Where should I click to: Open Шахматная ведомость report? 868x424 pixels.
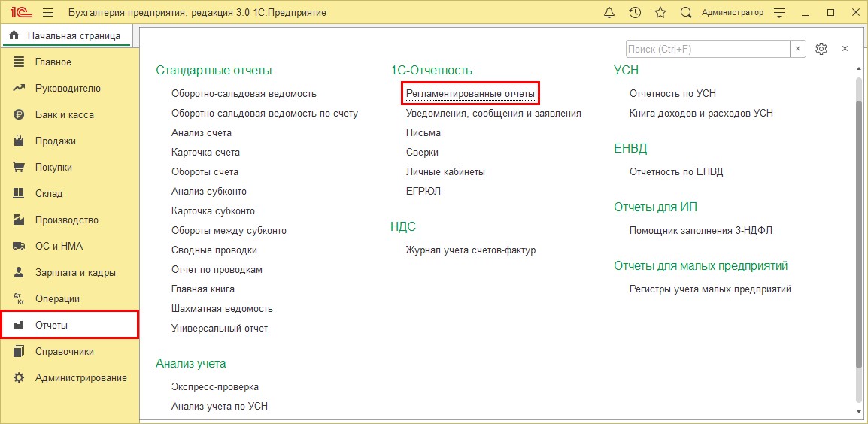[x=222, y=309]
